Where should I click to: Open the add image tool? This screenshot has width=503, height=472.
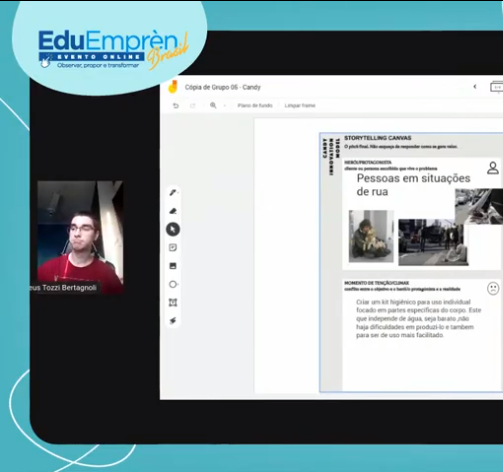173,266
